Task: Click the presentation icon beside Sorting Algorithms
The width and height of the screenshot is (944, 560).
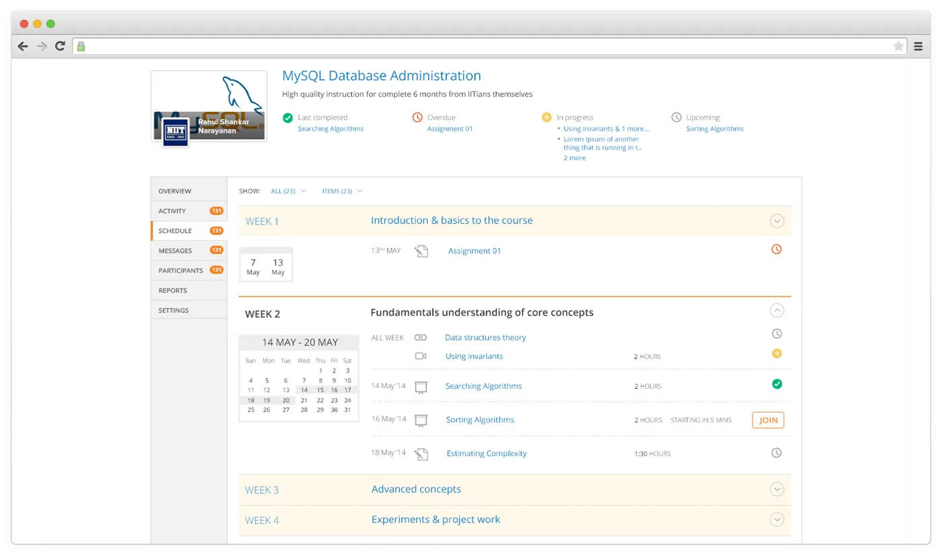Action: (x=421, y=421)
